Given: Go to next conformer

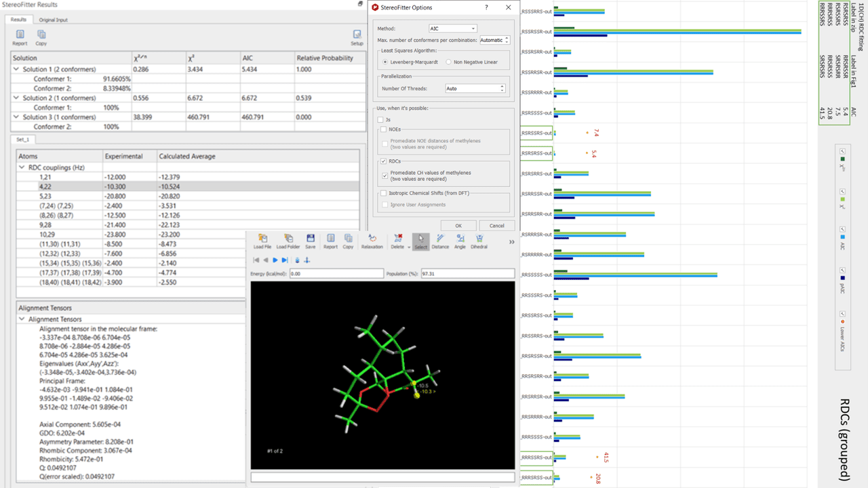Looking at the screenshot, I should (275, 260).
